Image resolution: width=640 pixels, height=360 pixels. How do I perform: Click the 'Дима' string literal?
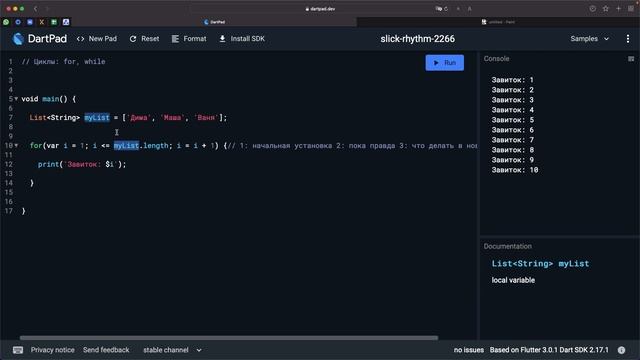pos(139,118)
